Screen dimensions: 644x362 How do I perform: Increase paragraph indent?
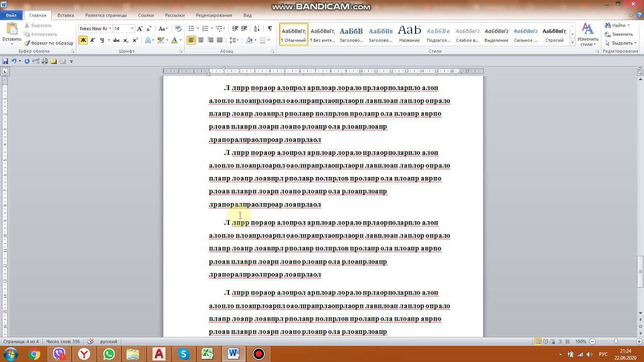245,29
